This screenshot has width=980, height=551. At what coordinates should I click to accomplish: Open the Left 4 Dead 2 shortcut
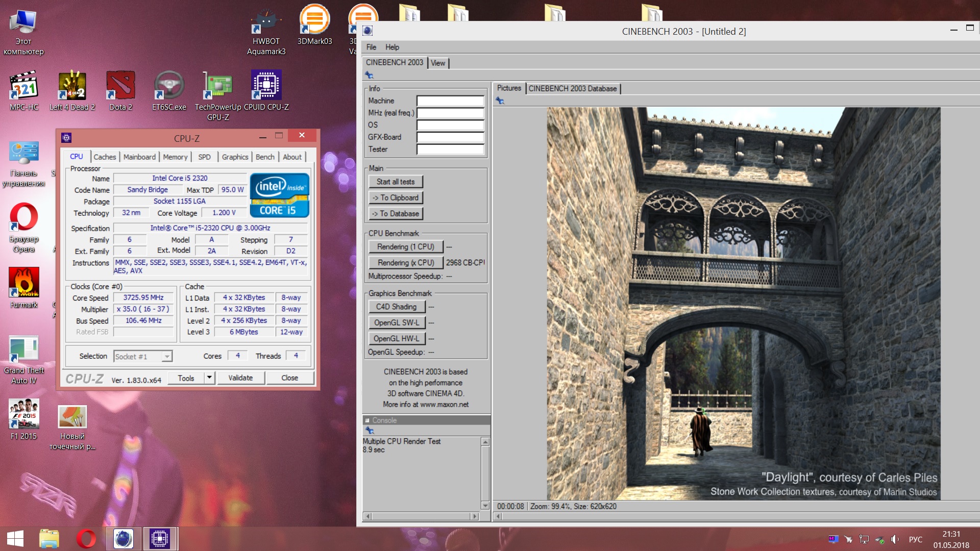pyautogui.click(x=72, y=91)
